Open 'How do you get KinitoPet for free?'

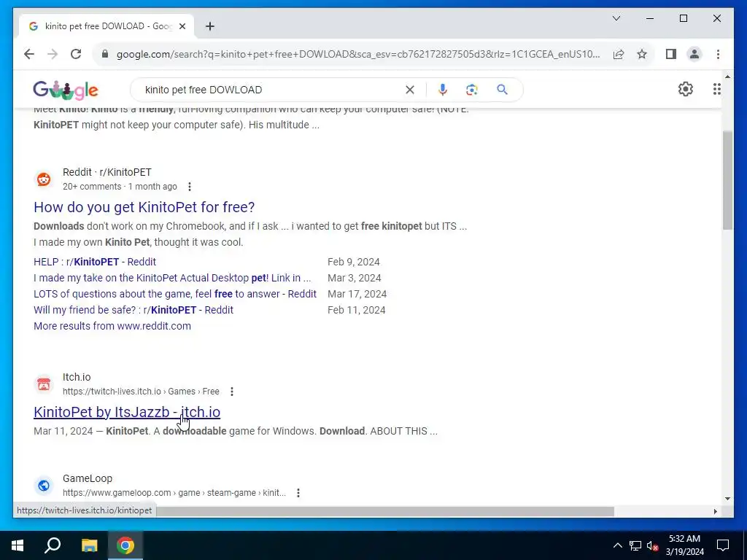coord(144,207)
